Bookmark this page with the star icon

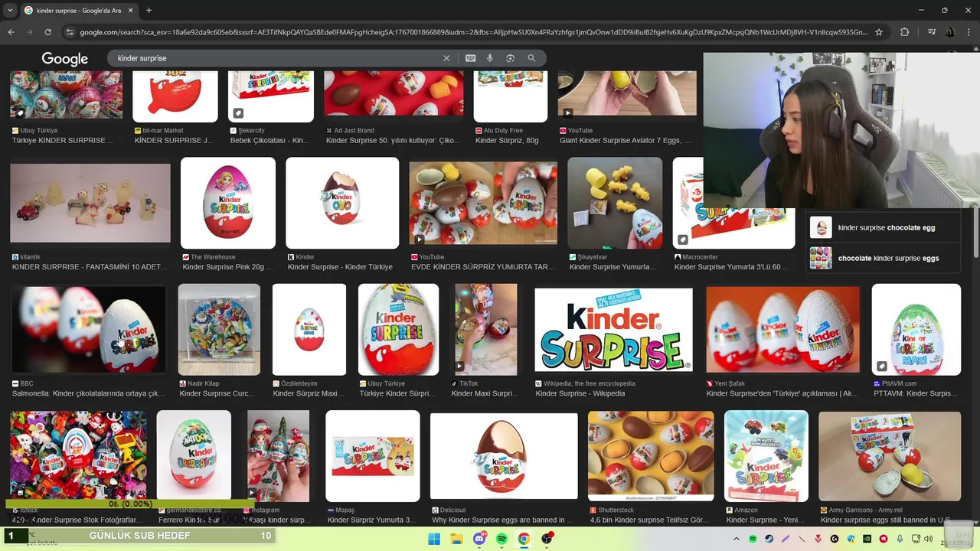[x=879, y=32]
